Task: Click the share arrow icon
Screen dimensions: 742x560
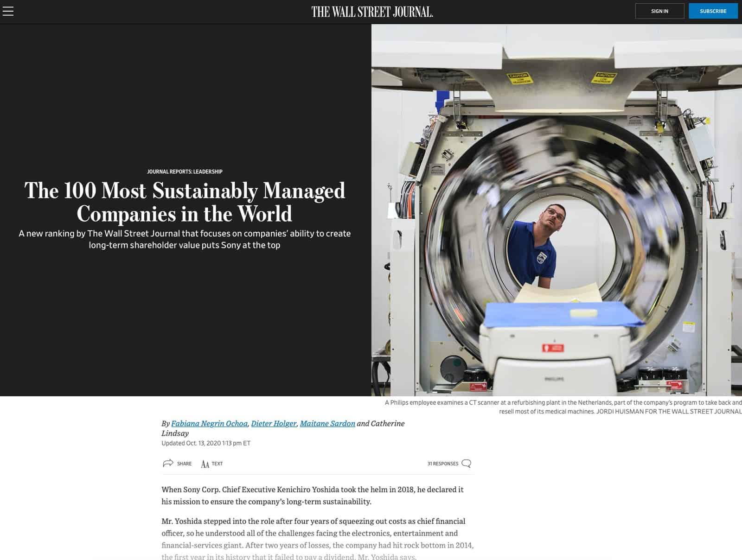Action: (168, 463)
